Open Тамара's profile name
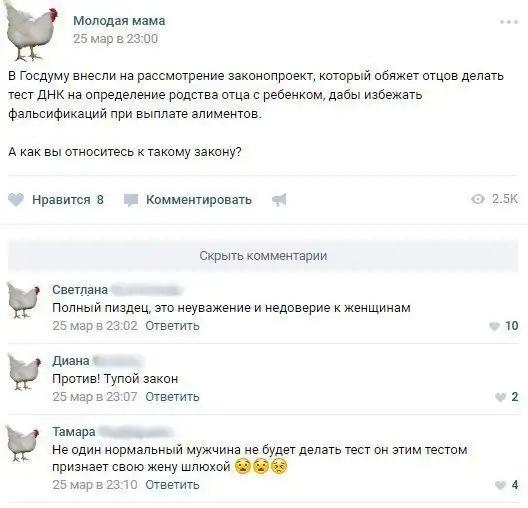The height and width of the screenshot is (508, 528). (x=74, y=432)
